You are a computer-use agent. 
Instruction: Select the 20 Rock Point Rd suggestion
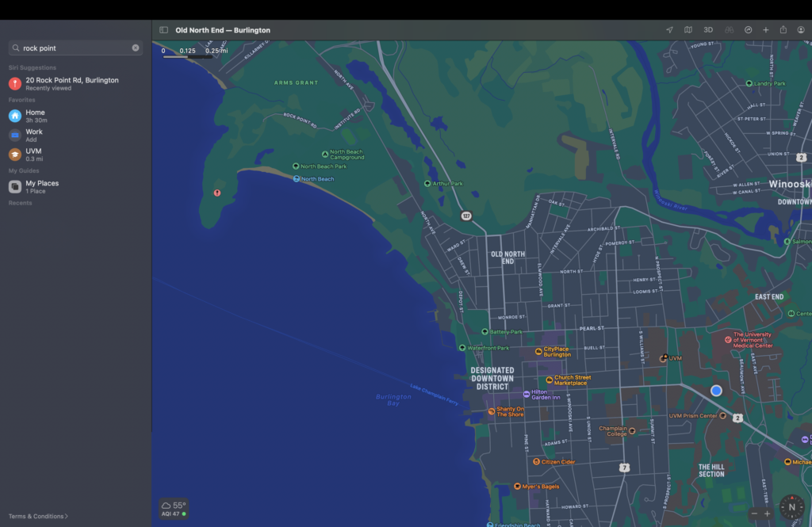tap(71, 83)
